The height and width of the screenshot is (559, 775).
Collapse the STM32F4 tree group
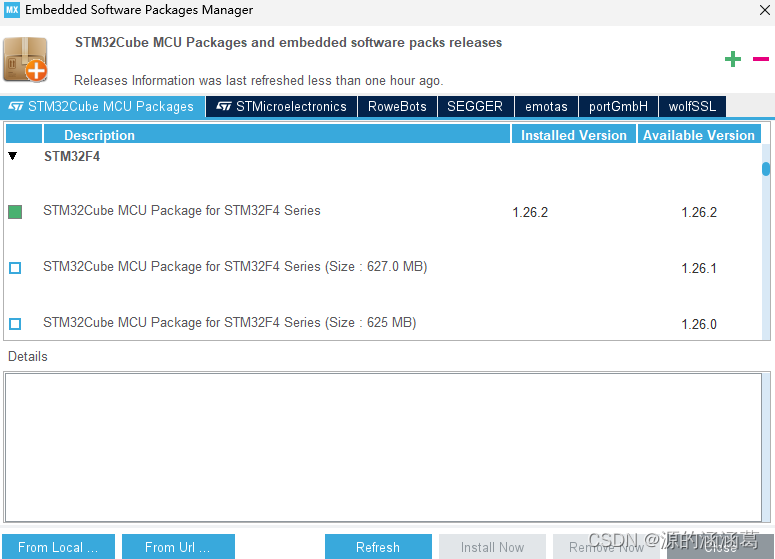pyautogui.click(x=13, y=156)
